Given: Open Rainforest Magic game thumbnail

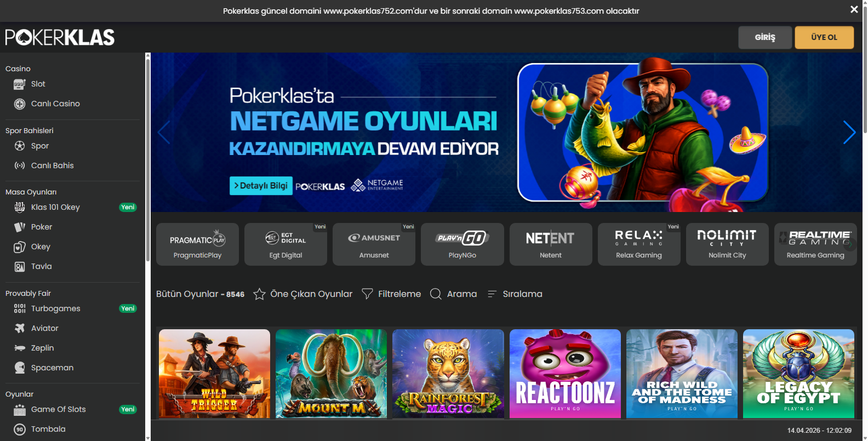Looking at the screenshot, I should [448, 374].
